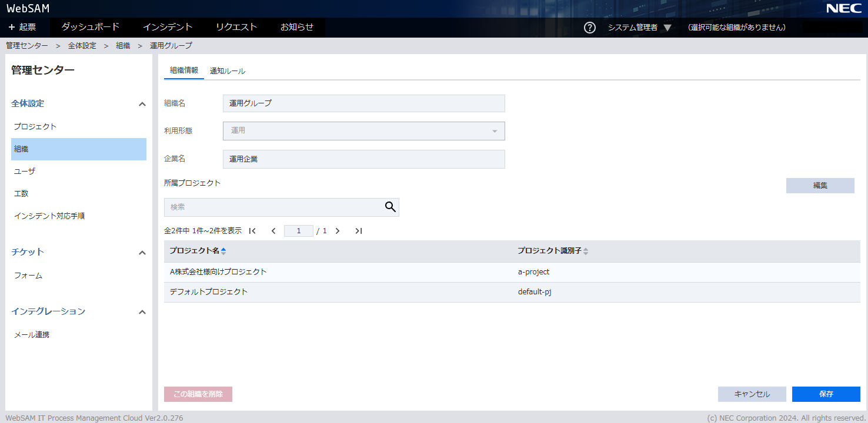This screenshot has height=423, width=868.
Task: Click the search magnifier icon
Action: [390, 207]
